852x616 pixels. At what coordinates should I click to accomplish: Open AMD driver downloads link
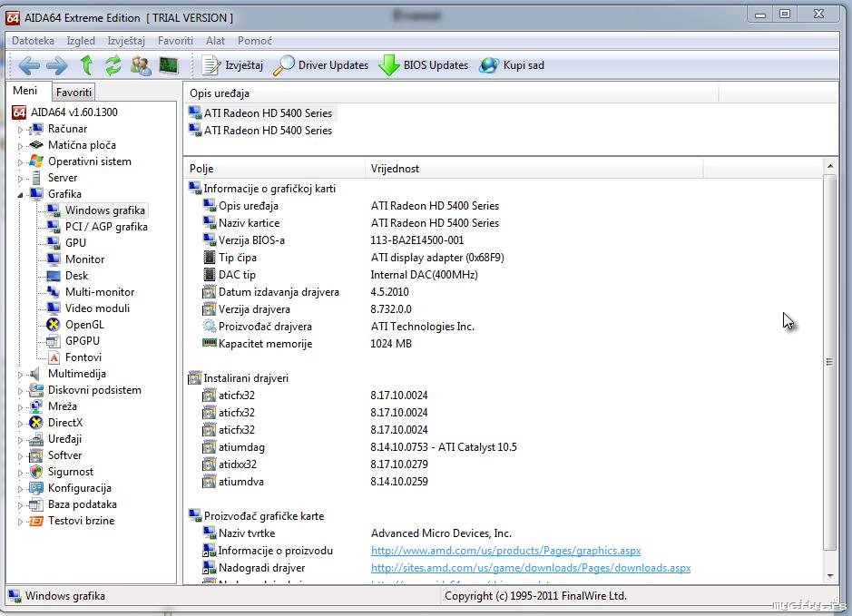(530, 568)
